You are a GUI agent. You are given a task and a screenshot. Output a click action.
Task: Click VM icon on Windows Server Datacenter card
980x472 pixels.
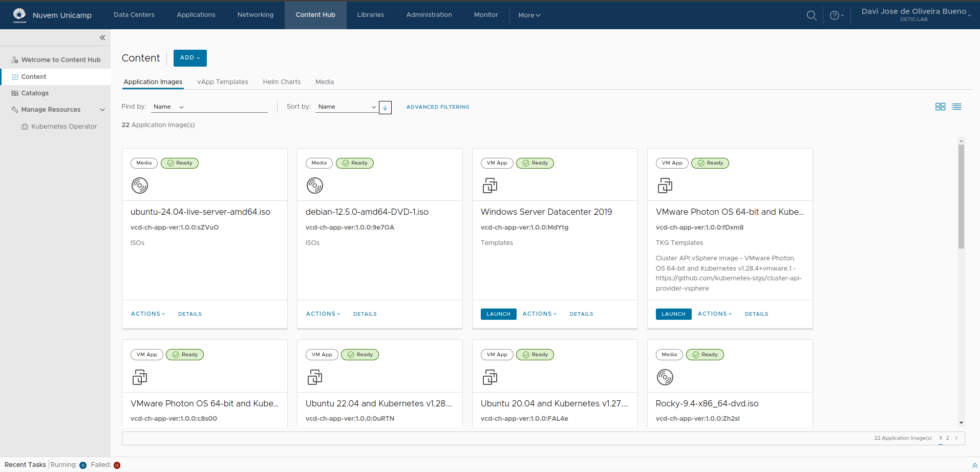click(490, 186)
